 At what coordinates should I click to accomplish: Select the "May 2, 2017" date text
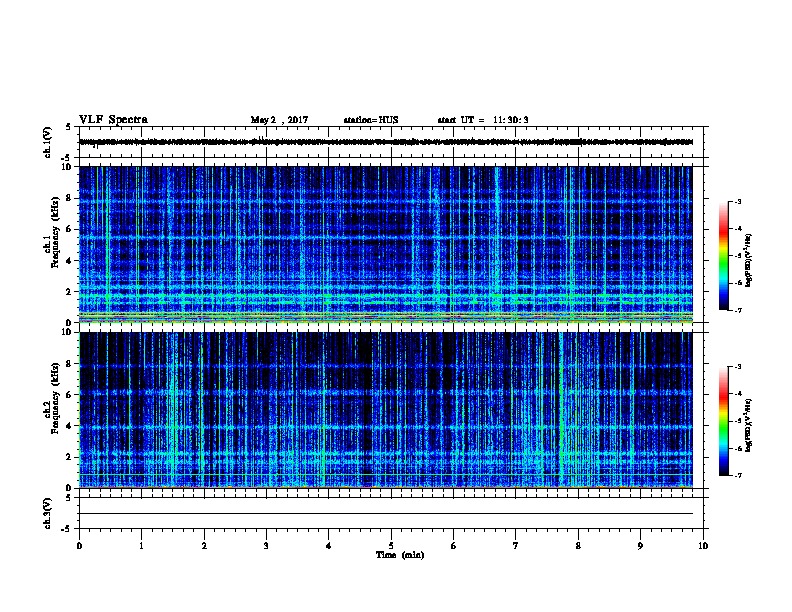[x=279, y=120]
